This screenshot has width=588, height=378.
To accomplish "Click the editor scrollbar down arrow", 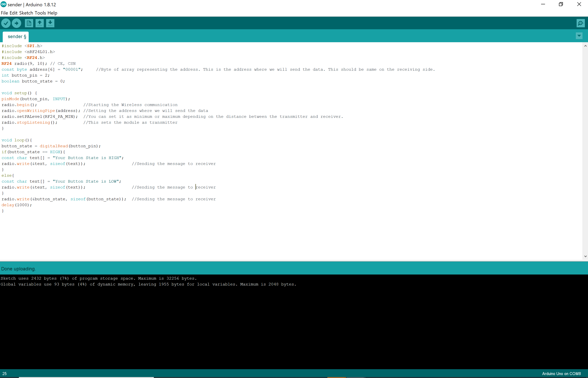I will tap(585, 256).
